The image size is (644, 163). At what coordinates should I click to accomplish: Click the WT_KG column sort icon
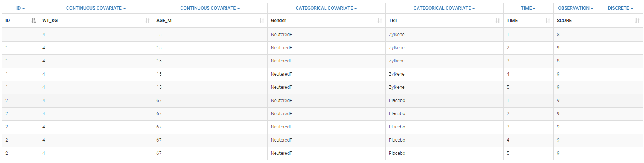147,21
